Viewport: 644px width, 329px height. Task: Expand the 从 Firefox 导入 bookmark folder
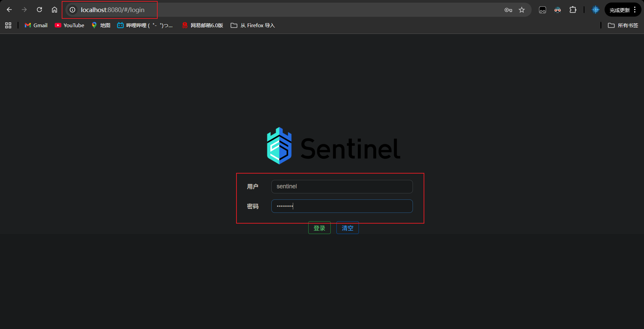[x=253, y=26]
